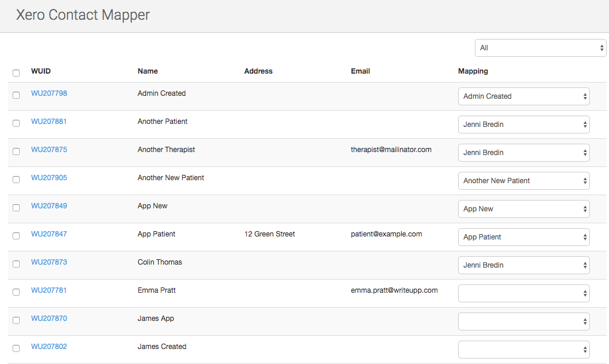609x364 pixels.
Task: Tick the checkbox for App Patient row
Action: tap(16, 236)
